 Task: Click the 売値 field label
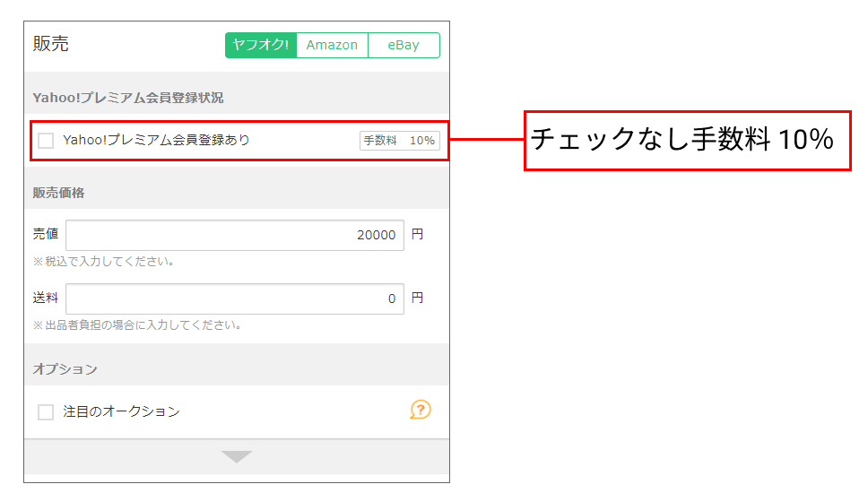[x=46, y=235]
